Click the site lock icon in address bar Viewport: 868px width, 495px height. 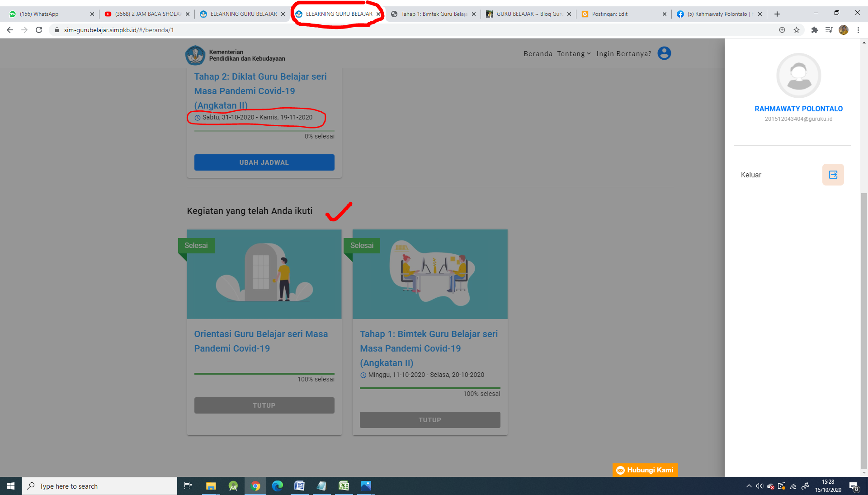pos(57,30)
